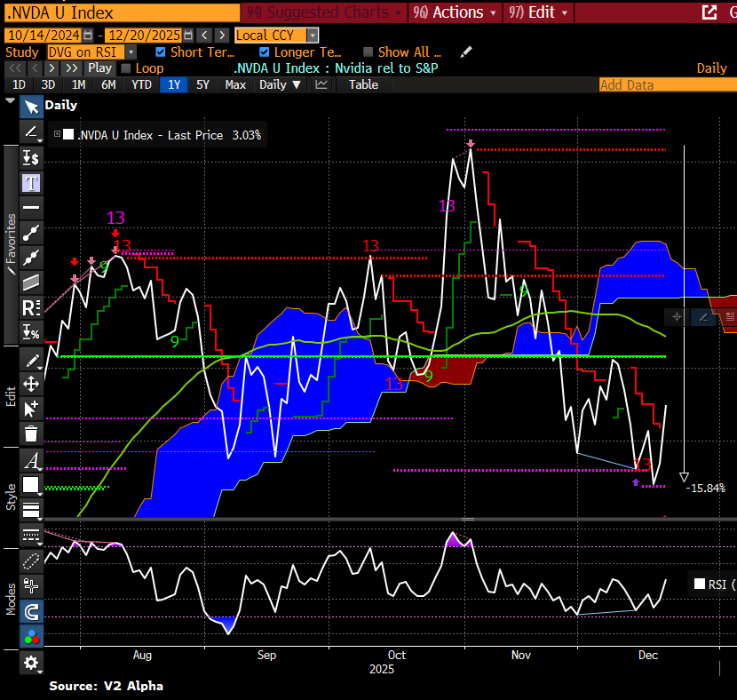
Task: Click the legend white series color box
Action: (x=68, y=134)
